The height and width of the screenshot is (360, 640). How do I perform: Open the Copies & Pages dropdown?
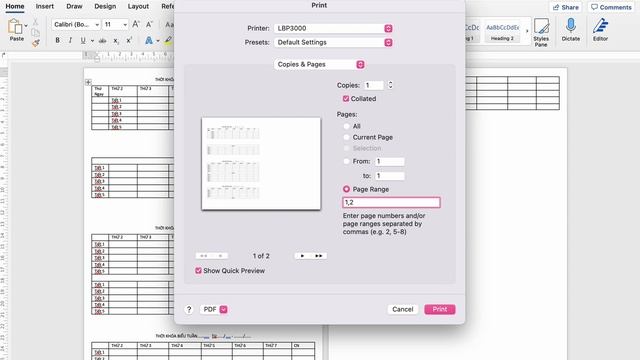click(x=320, y=64)
